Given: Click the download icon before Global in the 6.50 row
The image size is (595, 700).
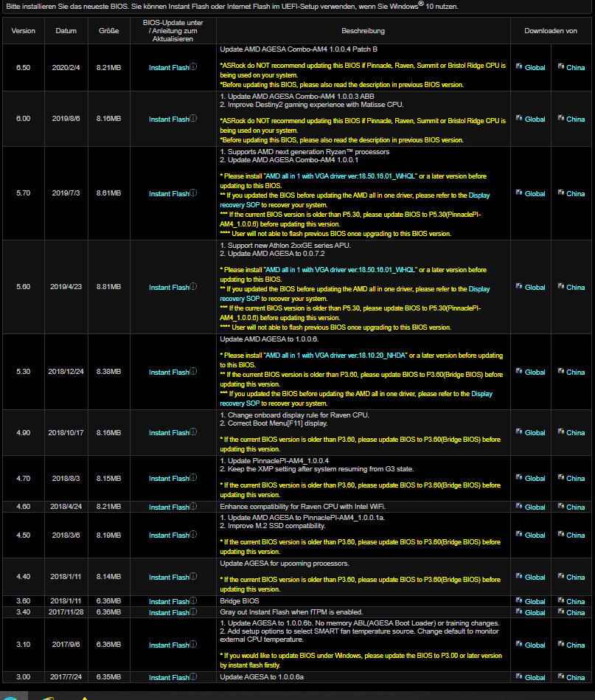Looking at the screenshot, I should tap(518, 66).
